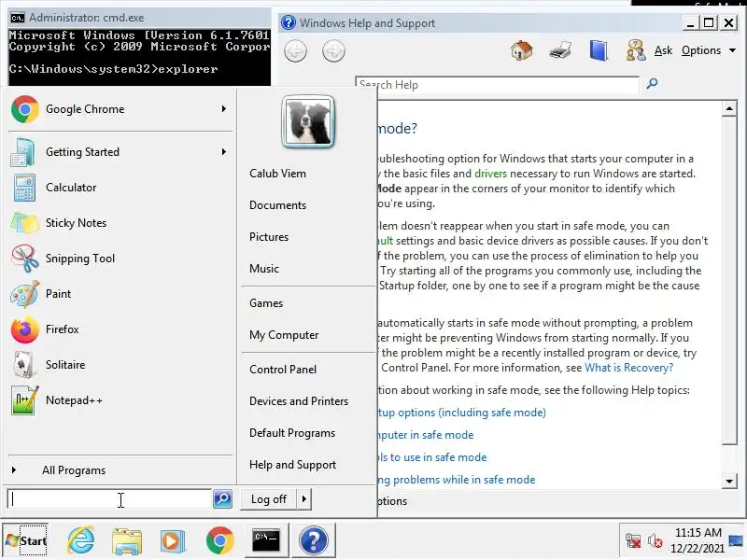Print the current help topic
This screenshot has width=747, height=560.
[x=560, y=50]
